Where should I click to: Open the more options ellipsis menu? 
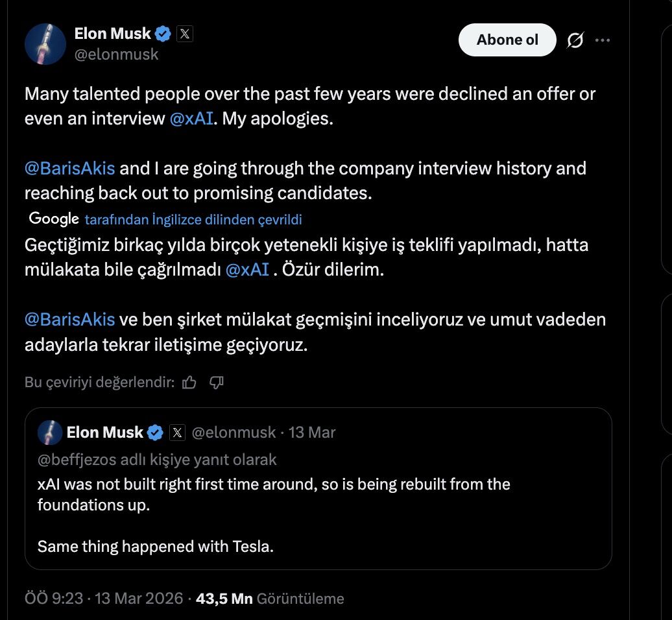(x=603, y=40)
